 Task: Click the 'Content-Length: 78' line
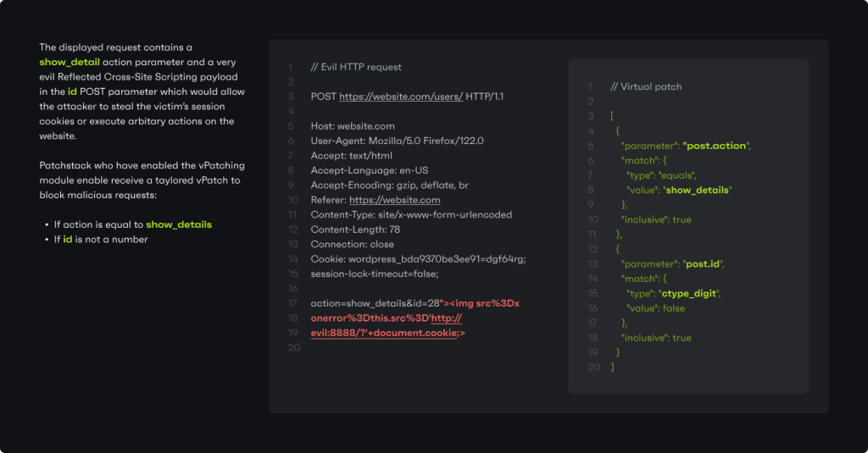(x=355, y=229)
